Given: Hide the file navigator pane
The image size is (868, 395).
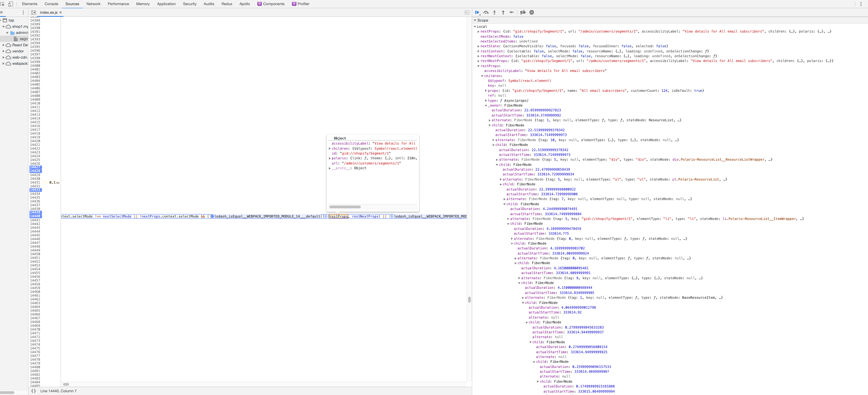Looking at the screenshot, I should (34, 12).
